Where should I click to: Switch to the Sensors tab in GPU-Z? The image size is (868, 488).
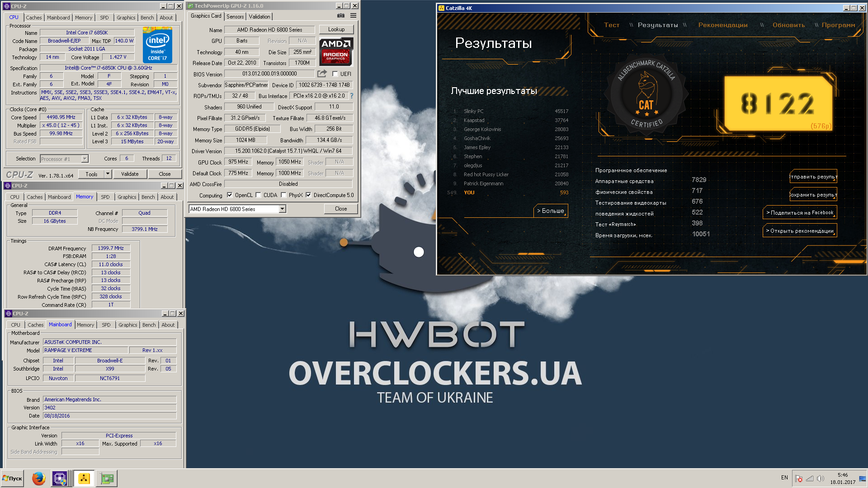coord(235,17)
